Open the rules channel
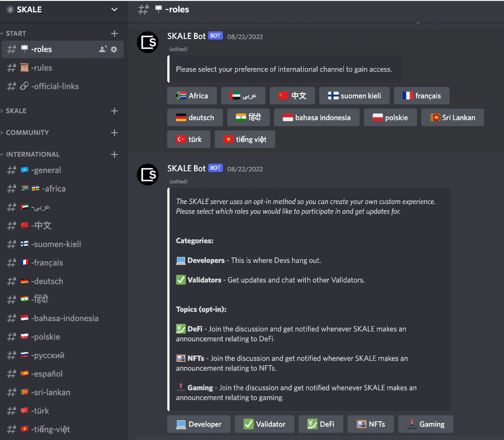The image size is (504, 440). click(x=42, y=68)
